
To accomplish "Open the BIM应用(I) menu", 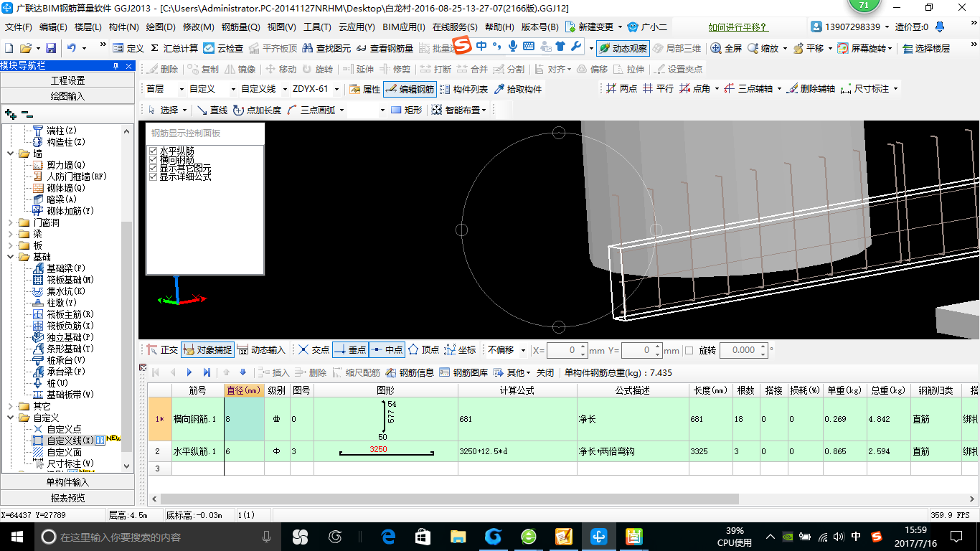I will click(x=404, y=27).
